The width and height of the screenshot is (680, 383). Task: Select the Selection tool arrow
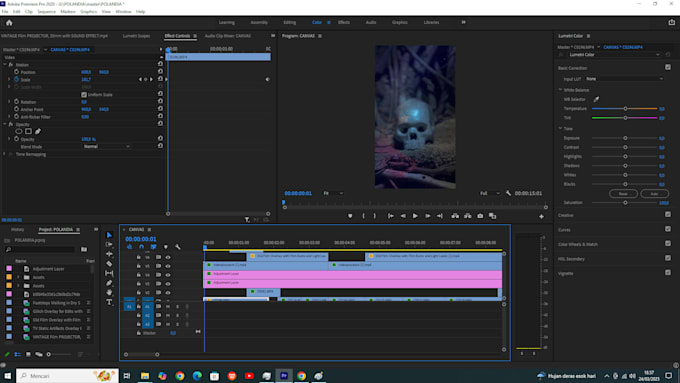click(x=109, y=235)
